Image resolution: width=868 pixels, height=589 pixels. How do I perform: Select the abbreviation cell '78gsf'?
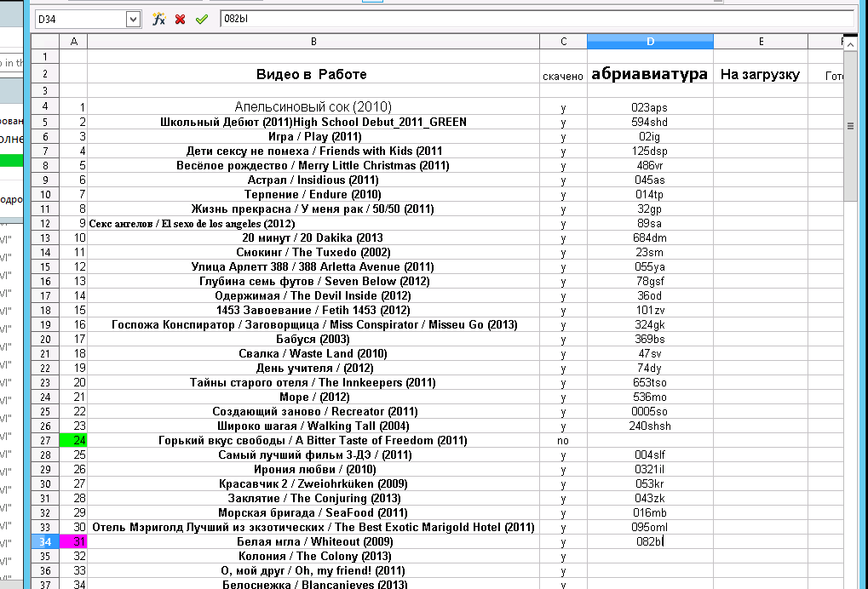point(651,282)
